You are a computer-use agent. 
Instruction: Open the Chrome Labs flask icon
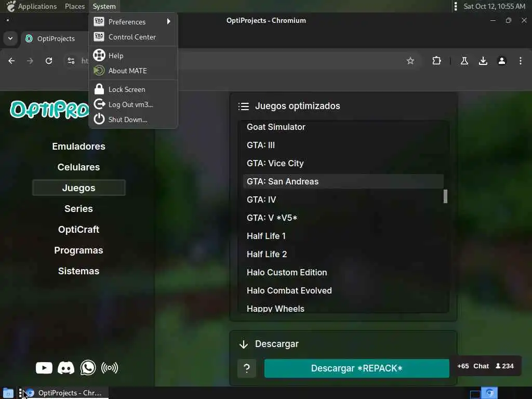[x=464, y=61]
